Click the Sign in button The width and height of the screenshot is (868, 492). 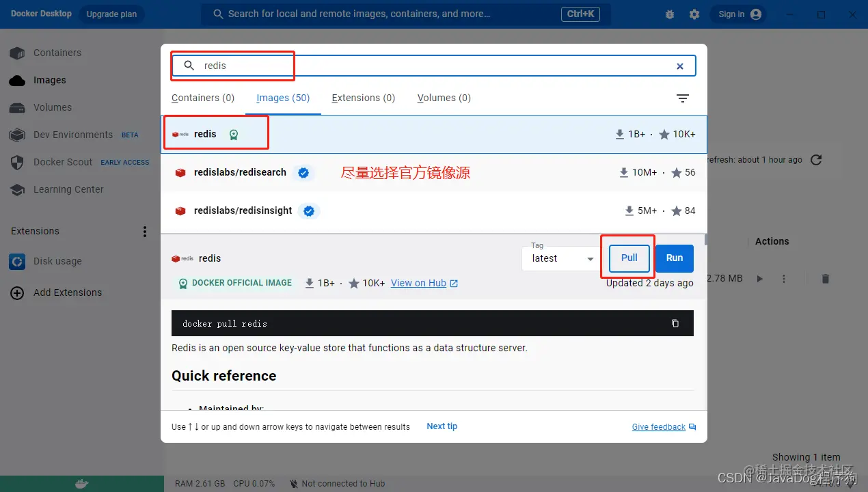738,14
